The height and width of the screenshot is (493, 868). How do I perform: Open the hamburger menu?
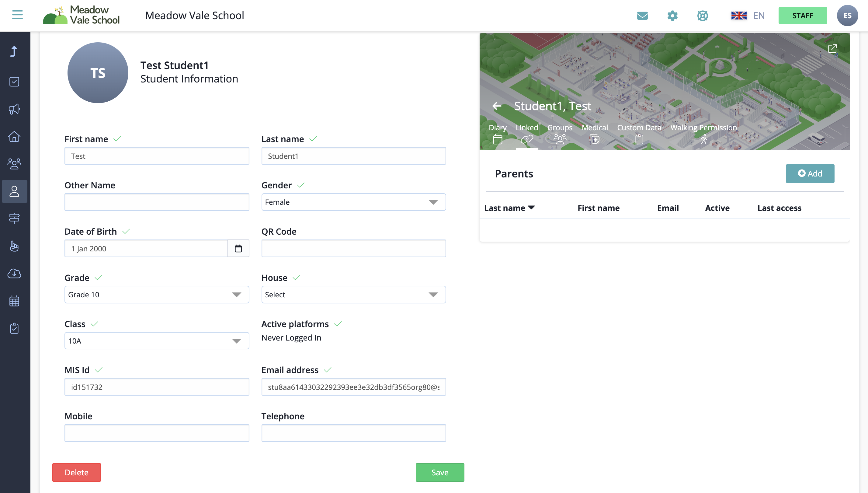pyautogui.click(x=17, y=15)
